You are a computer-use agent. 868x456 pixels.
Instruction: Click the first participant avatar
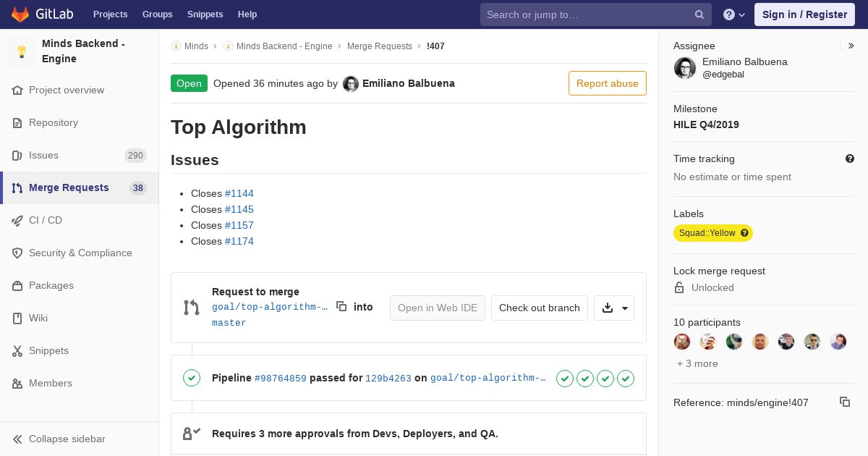click(682, 342)
